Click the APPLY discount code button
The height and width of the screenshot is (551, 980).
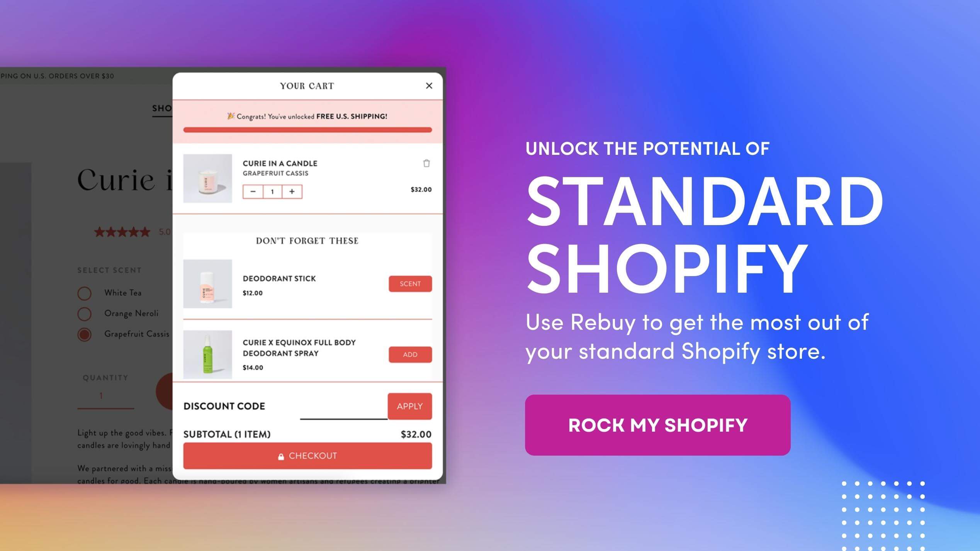(x=410, y=406)
